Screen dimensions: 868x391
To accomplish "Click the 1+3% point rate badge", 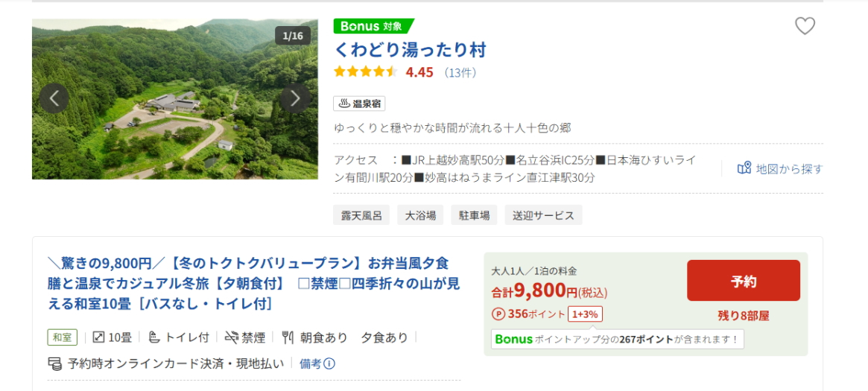I will pos(585,314).
